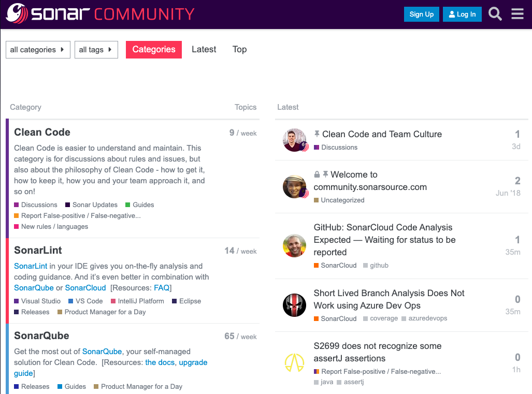Follow SonarQube link in SonarLint description
The height and width of the screenshot is (394, 532).
(x=34, y=288)
